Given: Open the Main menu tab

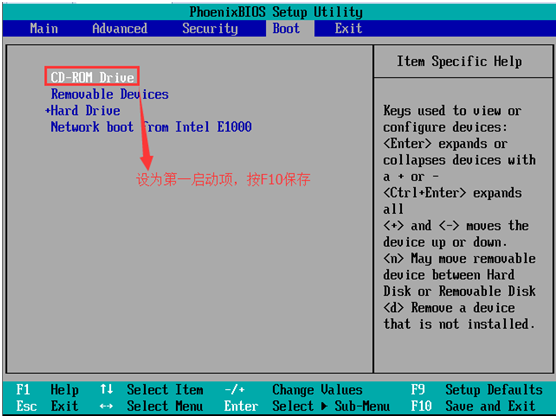Looking at the screenshot, I should pos(44,28).
